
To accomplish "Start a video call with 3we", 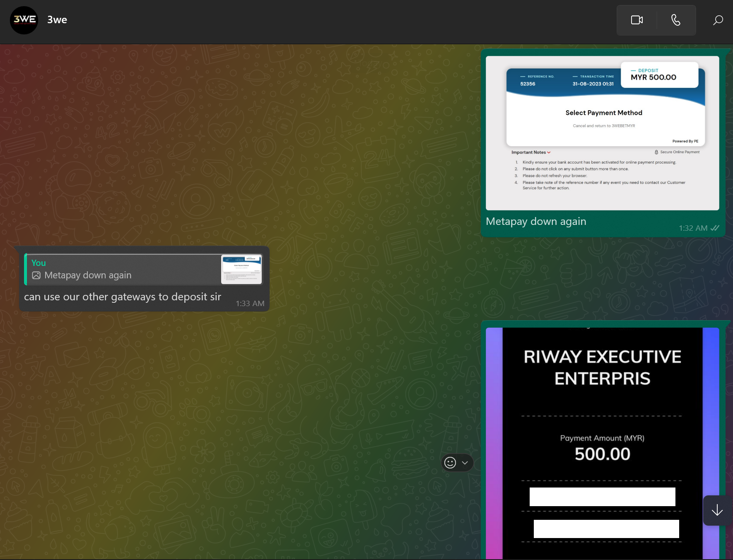I will [x=637, y=20].
